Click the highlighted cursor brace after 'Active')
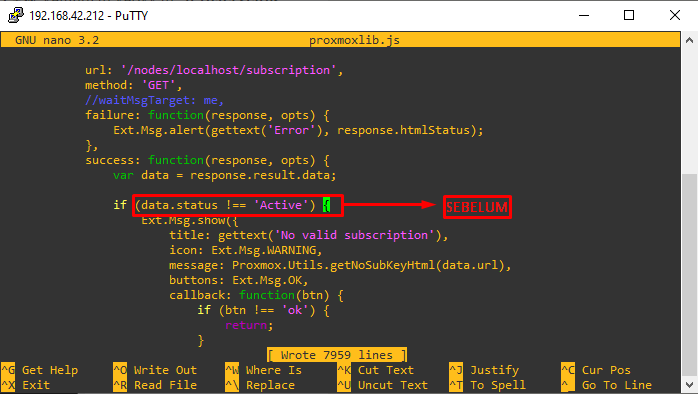The width and height of the screenshot is (698, 394). click(x=326, y=205)
